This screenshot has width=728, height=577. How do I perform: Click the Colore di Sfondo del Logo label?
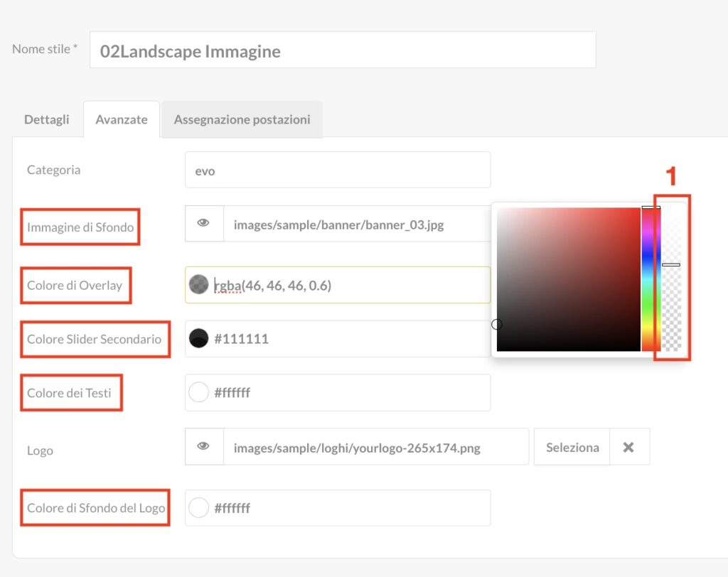96,508
